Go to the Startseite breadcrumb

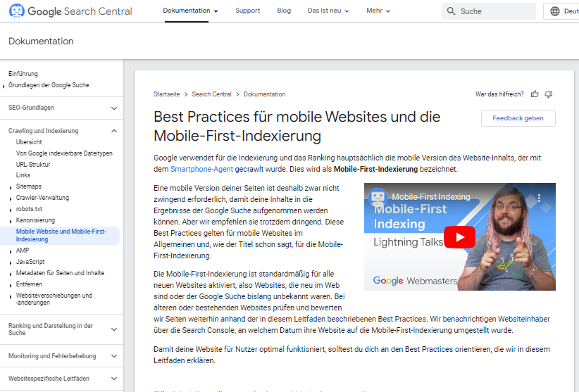point(166,94)
